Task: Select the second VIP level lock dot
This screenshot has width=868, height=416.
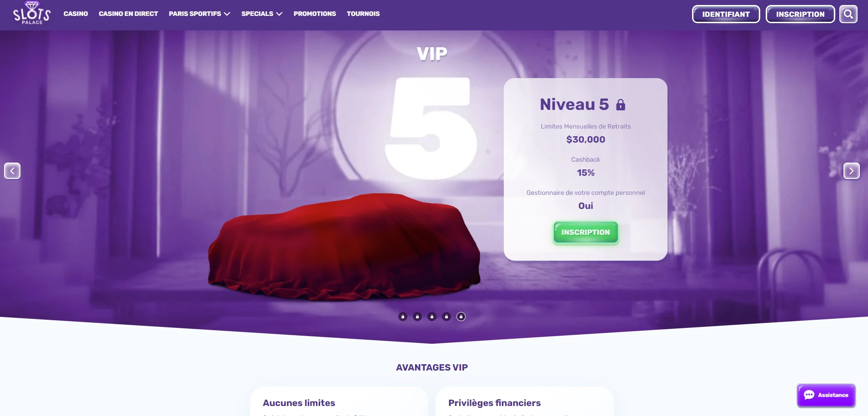Action: [417, 317]
